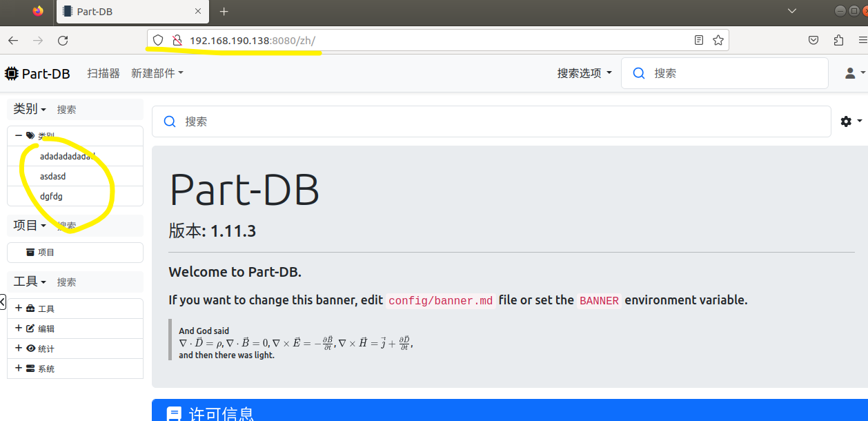Reload the current page
Viewport: 868px width, 421px height.
click(x=63, y=41)
